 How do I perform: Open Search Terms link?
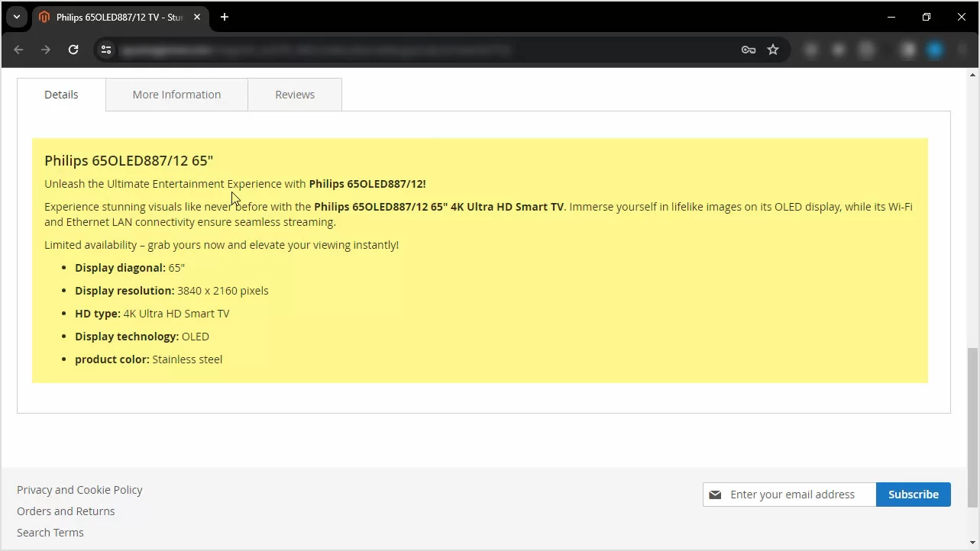point(50,533)
